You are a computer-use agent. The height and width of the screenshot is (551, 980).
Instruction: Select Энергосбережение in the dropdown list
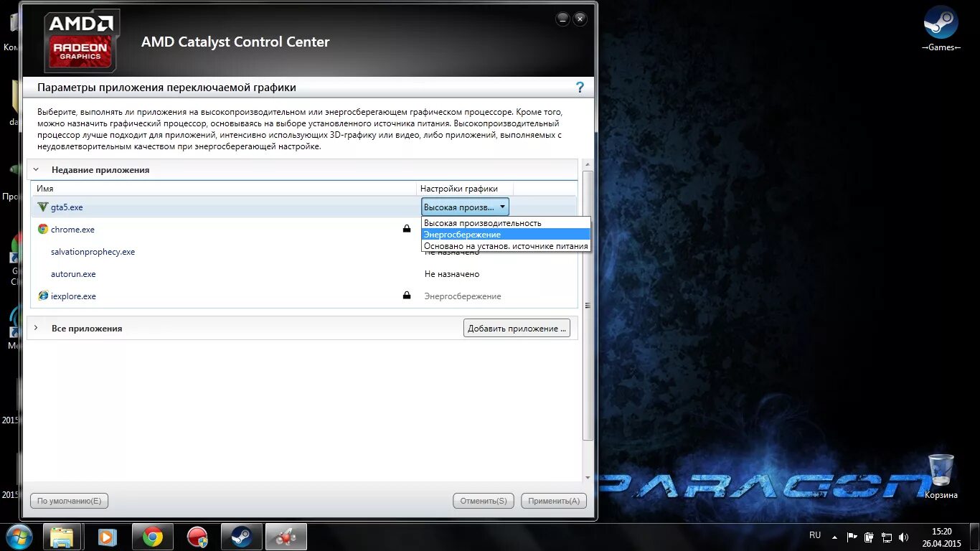[506, 235]
